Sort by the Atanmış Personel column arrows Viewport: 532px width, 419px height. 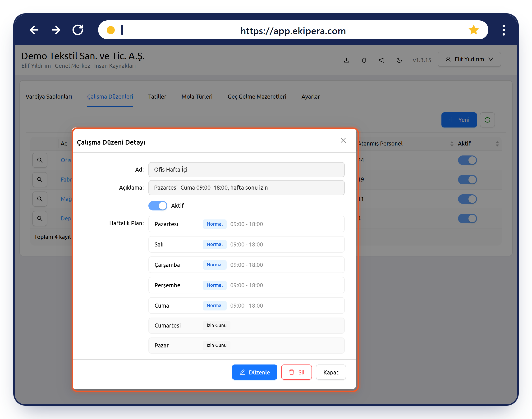point(452,144)
